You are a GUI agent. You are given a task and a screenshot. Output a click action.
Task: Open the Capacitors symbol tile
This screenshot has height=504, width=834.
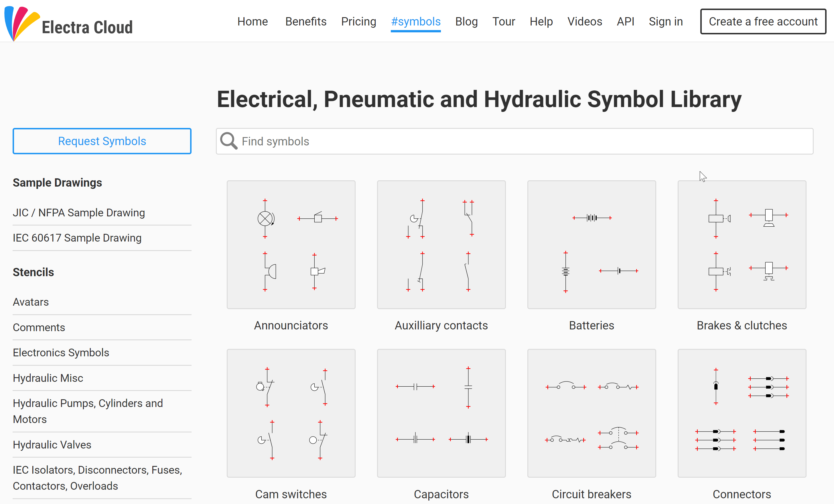tap(441, 413)
